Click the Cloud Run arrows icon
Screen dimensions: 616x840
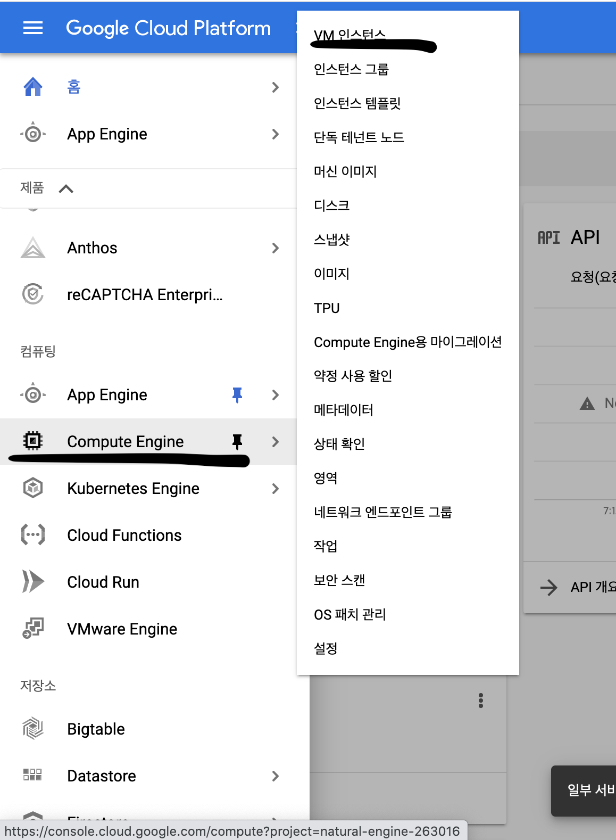[x=33, y=581]
